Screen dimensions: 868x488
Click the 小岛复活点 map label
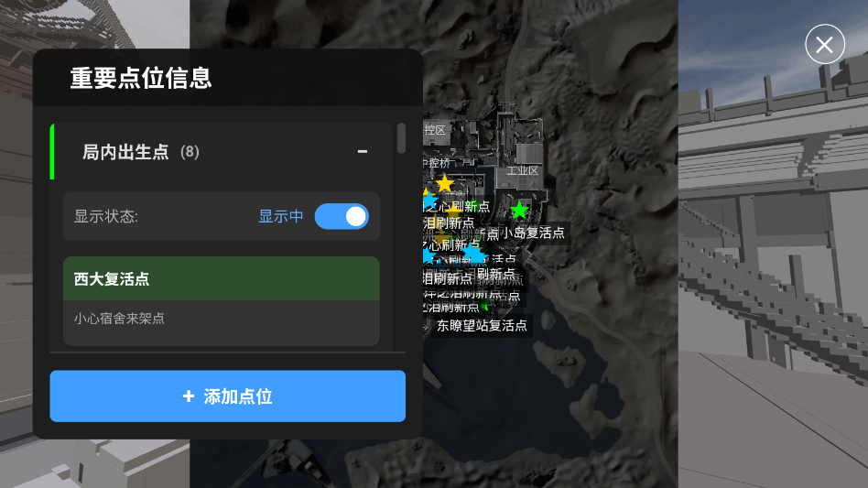coord(533,233)
